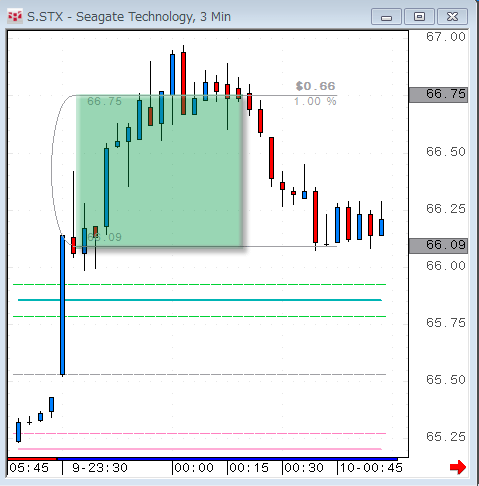Screen dimensions: 479x486
Task: Select the 66.75 price marker on axis
Action: 438,95
